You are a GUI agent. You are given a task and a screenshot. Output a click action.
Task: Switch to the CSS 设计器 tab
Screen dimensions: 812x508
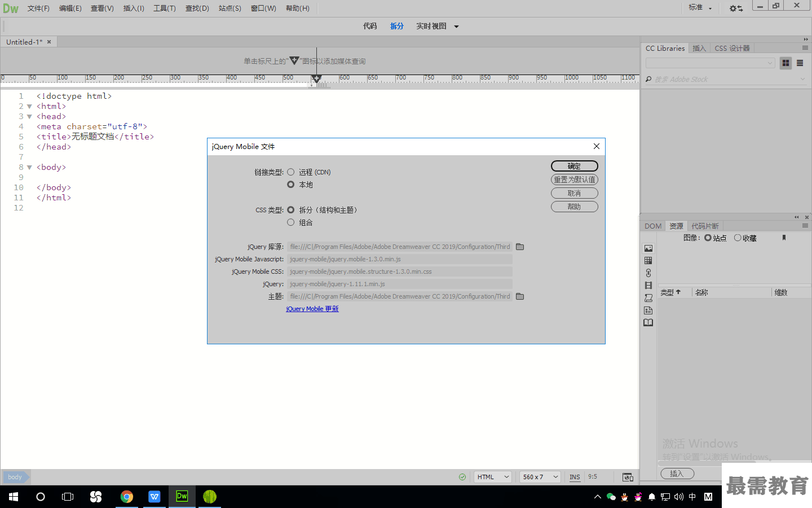point(732,49)
